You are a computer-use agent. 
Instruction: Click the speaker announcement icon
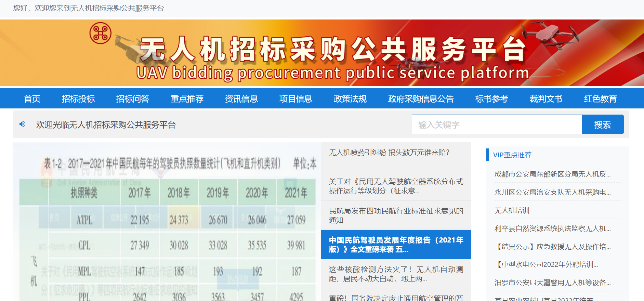tap(23, 124)
